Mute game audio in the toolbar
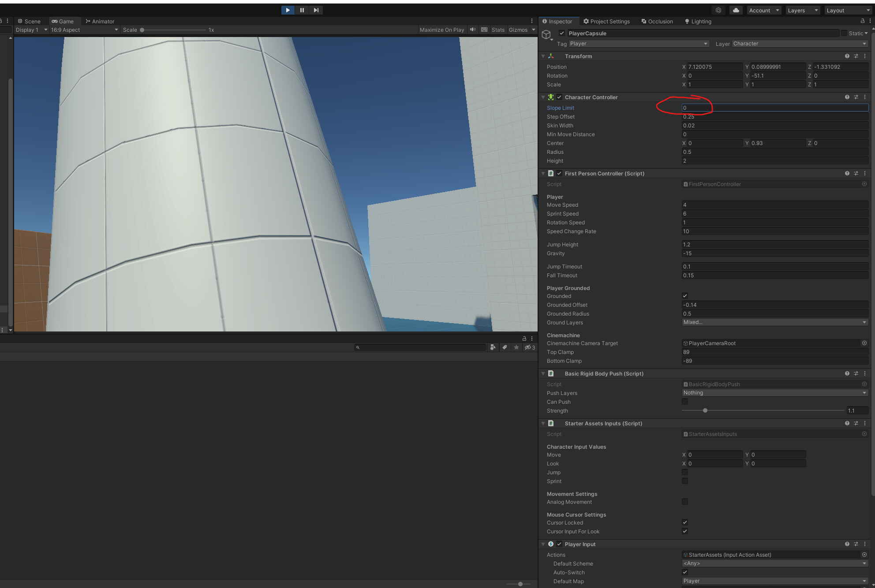This screenshot has height=588, width=875. pos(472,30)
